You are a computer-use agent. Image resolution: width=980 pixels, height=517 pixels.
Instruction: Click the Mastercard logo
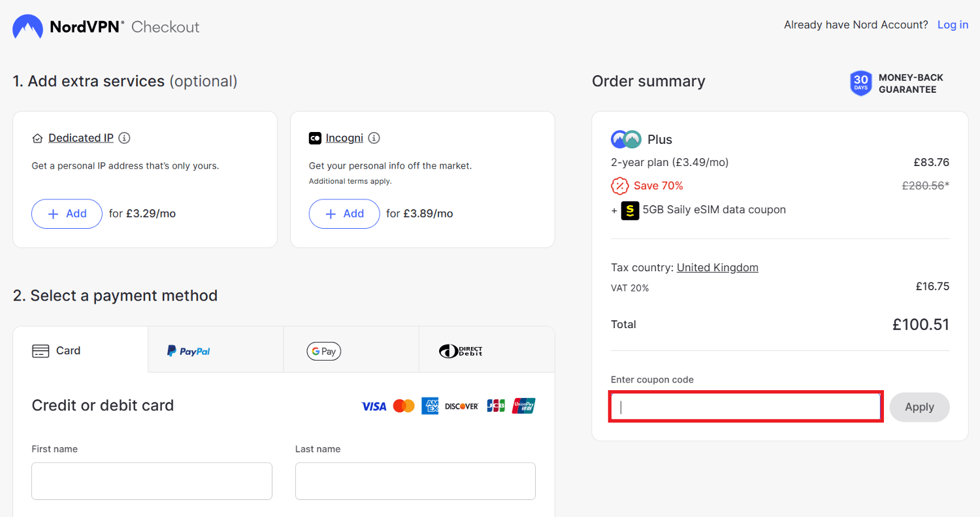(x=404, y=407)
